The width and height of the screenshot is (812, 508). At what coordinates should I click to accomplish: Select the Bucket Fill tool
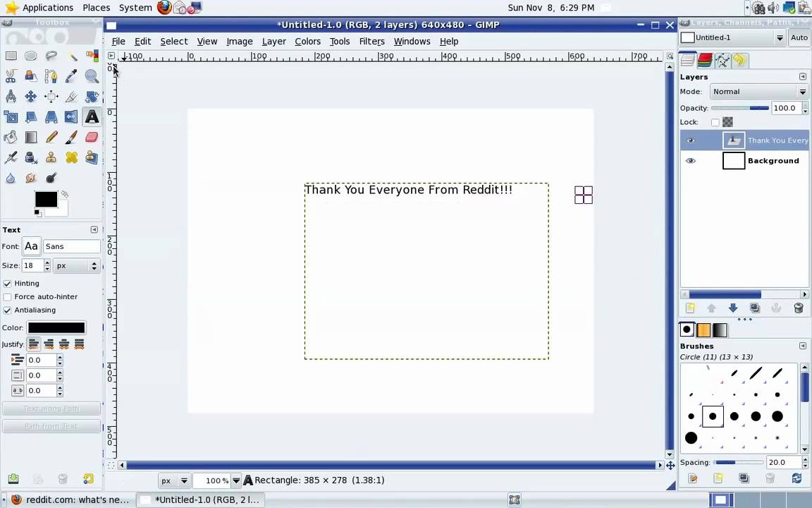click(11, 137)
